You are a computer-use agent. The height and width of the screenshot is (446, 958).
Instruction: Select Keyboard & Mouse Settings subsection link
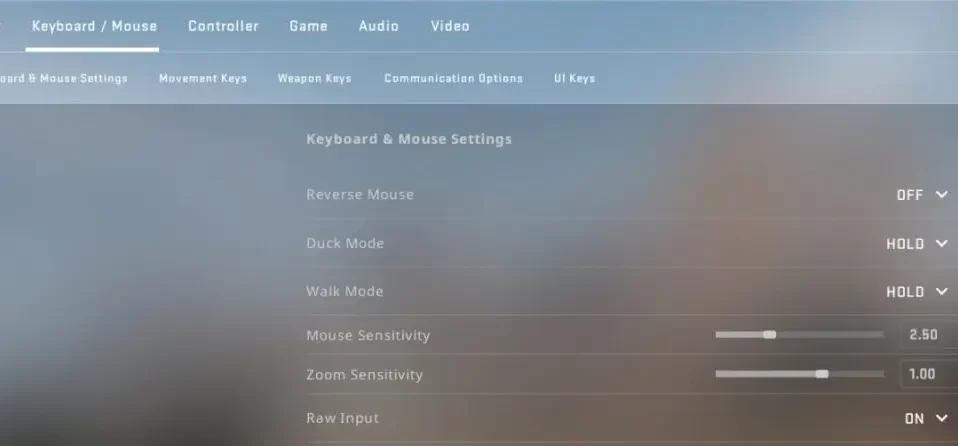(64, 78)
